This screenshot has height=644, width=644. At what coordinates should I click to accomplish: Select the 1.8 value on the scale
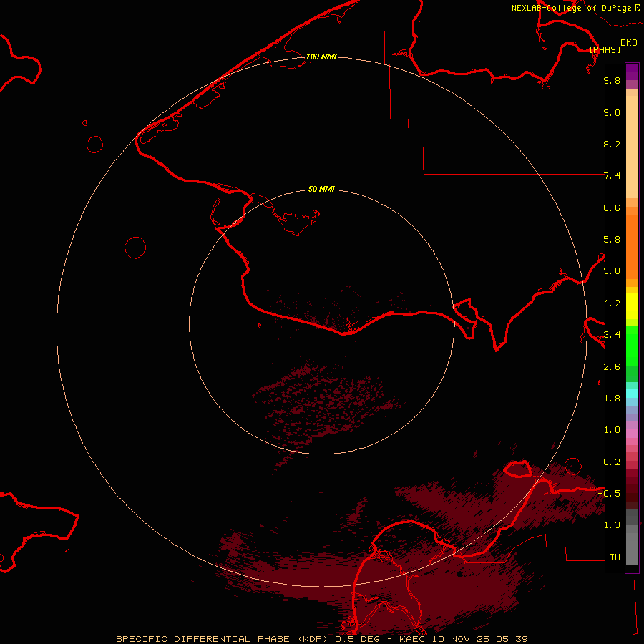coord(612,399)
